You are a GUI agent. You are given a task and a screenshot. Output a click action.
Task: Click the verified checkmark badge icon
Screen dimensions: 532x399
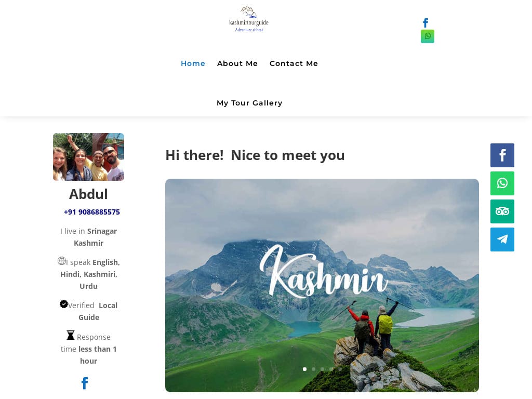pyautogui.click(x=64, y=304)
